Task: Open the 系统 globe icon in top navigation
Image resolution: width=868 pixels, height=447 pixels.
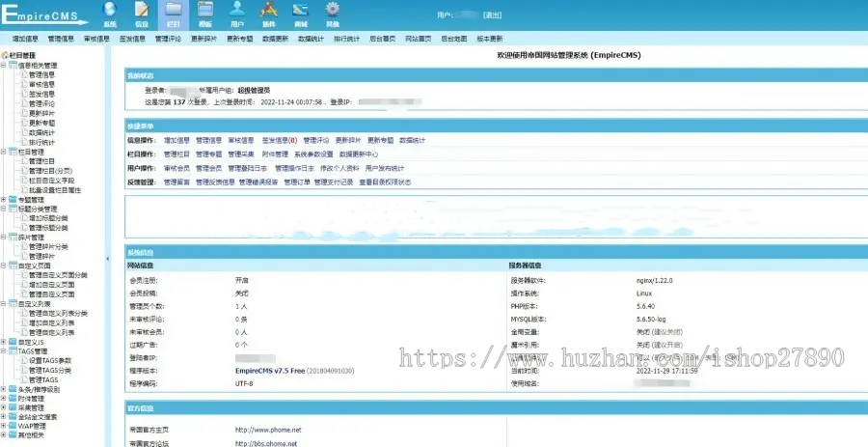Action: [110, 9]
